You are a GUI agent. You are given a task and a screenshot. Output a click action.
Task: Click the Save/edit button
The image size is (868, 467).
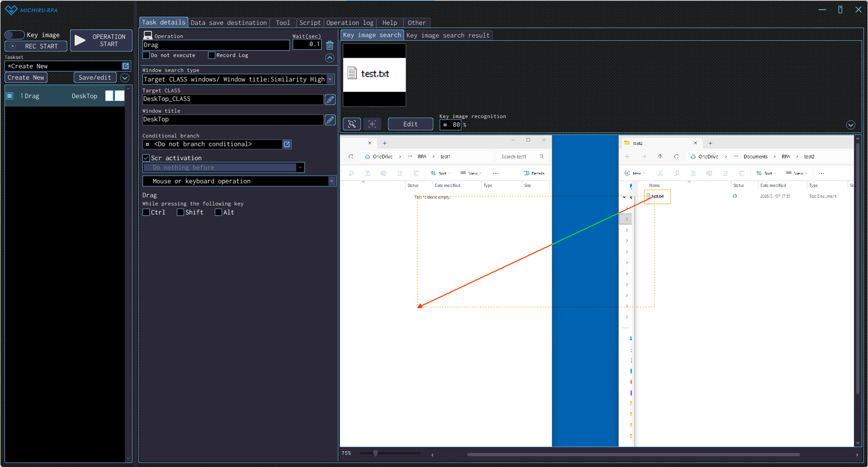pyautogui.click(x=95, y=78)
